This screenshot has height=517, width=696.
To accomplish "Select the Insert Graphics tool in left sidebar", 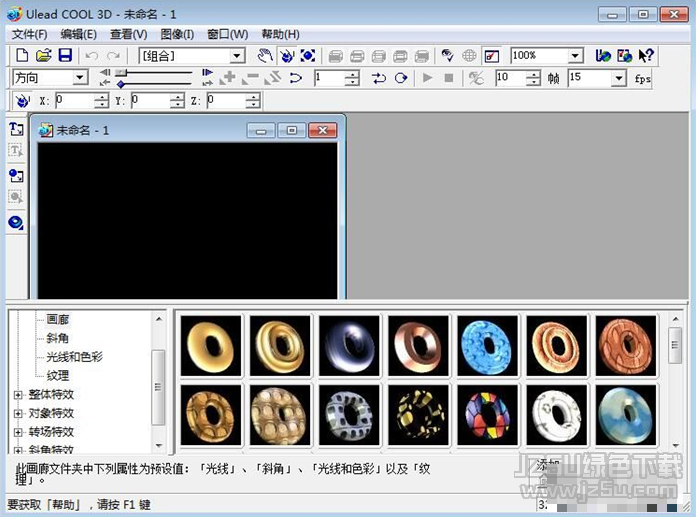I will pyautogui.click(x=16, y=175).
